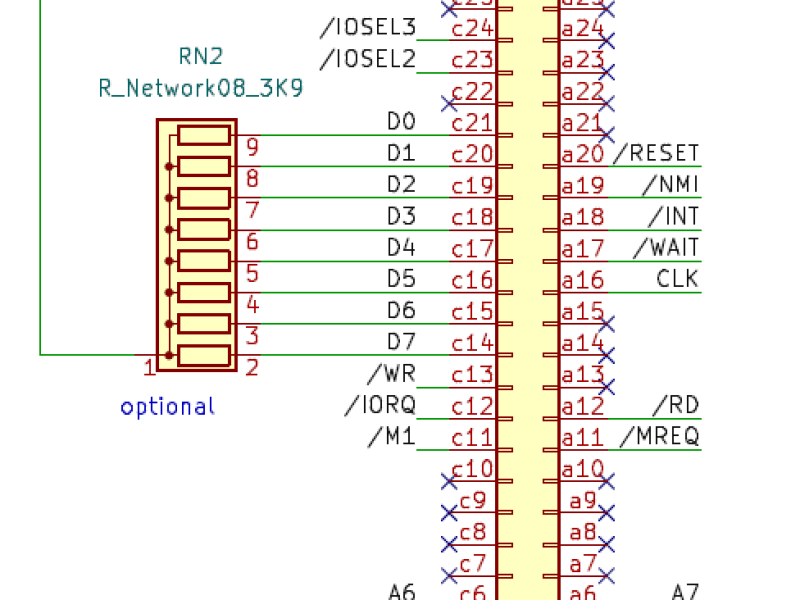Screen dimensions: 800x600
Task: Click the /IORQ net label
Action: 381,405
